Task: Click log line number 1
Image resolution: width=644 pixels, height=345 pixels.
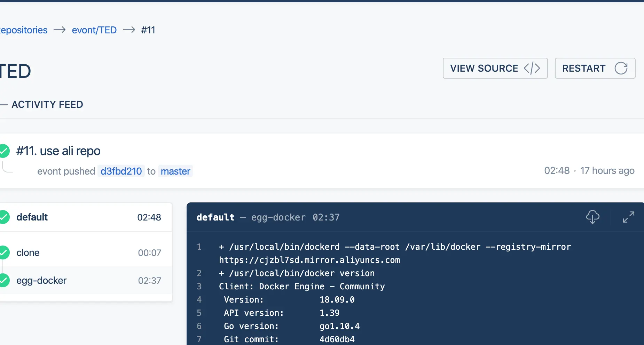Action: click(x=199, y=247)
